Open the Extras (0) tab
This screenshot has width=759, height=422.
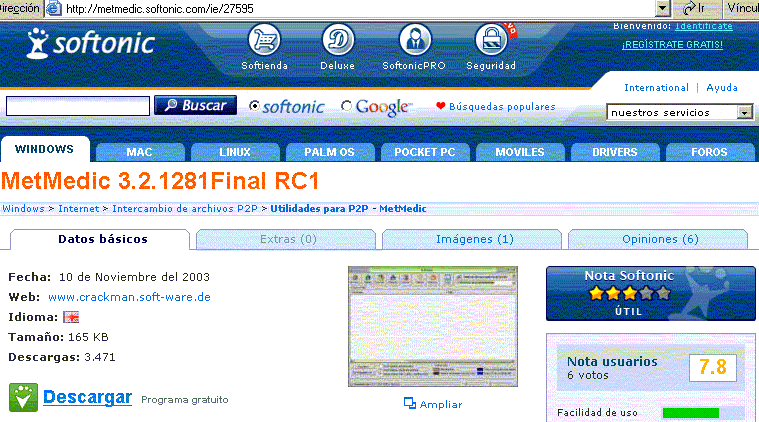[x=288, y=239]
